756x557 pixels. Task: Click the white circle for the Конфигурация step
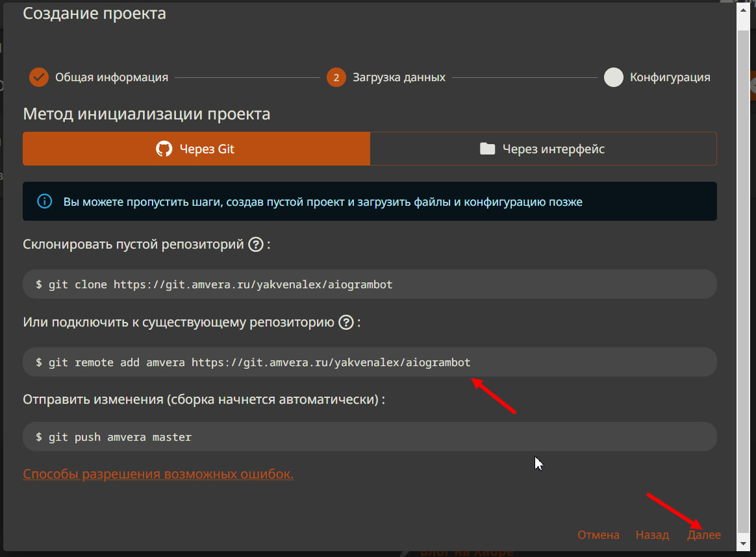point(614,77)
